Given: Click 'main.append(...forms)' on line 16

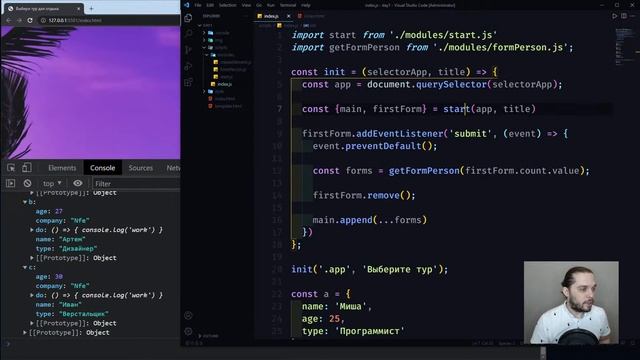Looking at the screenshot, I should (x=370, y=220).
